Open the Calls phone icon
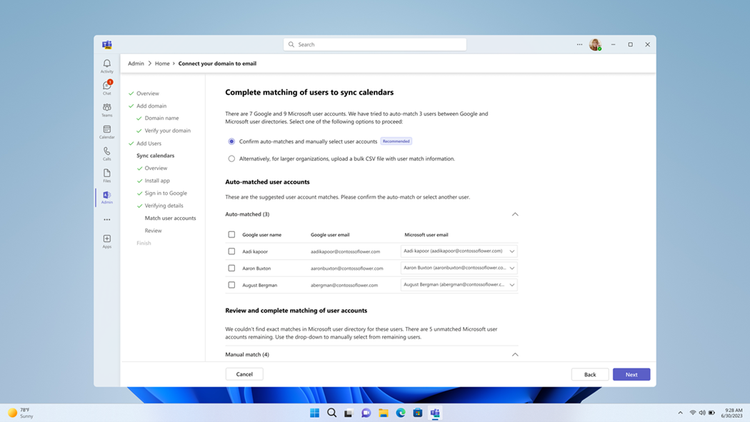Screen dimensions: 750x422 (x=107, y=154)
